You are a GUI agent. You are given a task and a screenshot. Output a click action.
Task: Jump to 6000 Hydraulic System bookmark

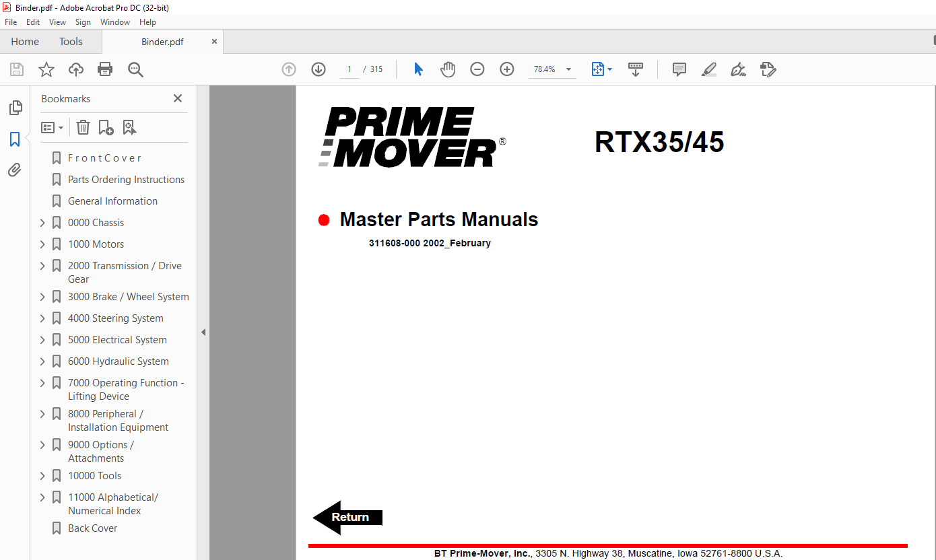pos(118,361)
